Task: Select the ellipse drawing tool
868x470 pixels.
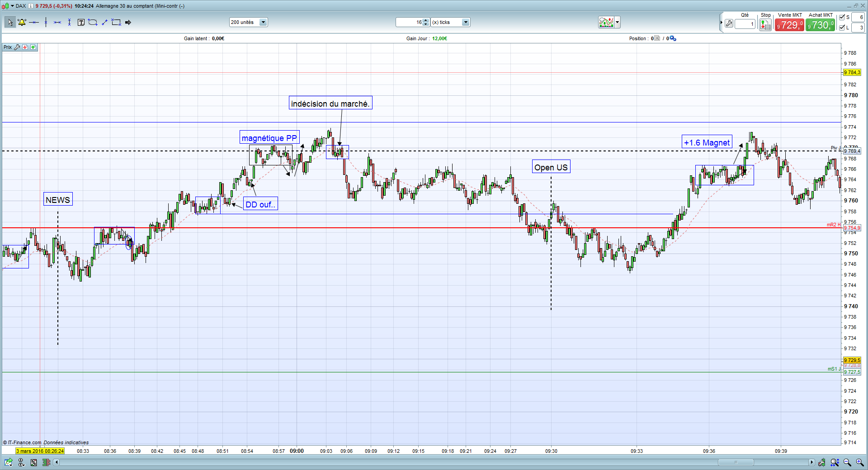Action: click(x=93, y=22)
